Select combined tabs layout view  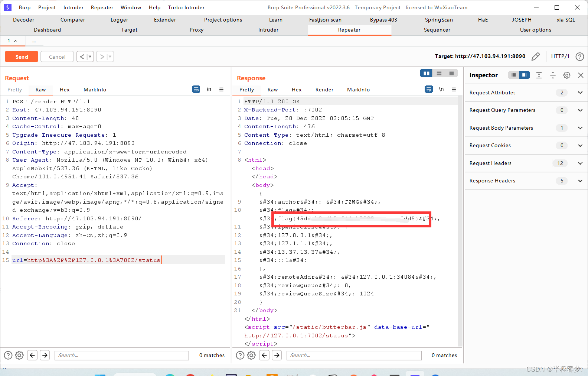point(451,73)
